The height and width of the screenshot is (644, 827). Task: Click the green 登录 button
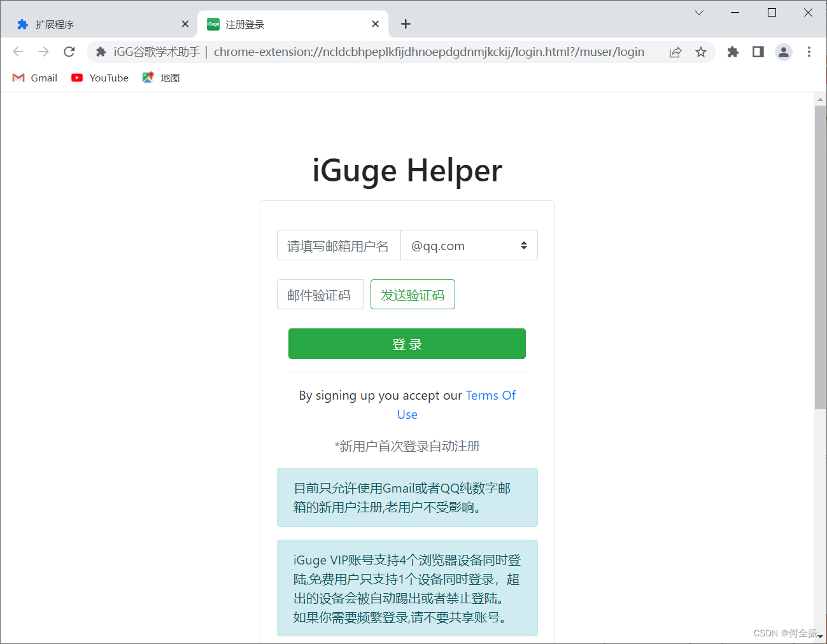click(407, 344)
